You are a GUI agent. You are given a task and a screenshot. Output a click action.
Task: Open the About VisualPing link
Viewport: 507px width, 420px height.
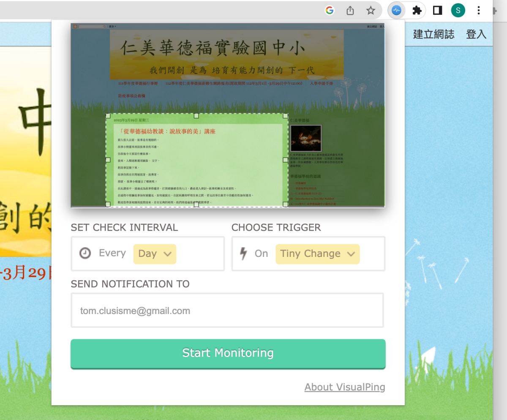(x=345, y=387)
